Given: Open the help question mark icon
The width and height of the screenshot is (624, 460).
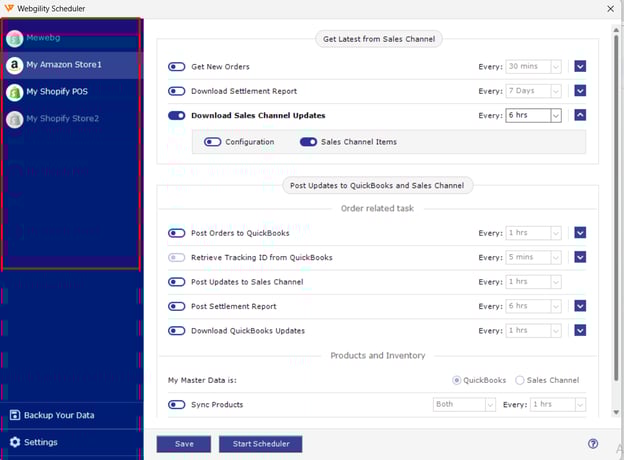Looking at the screenshot, I should click(x=593, y=443).
